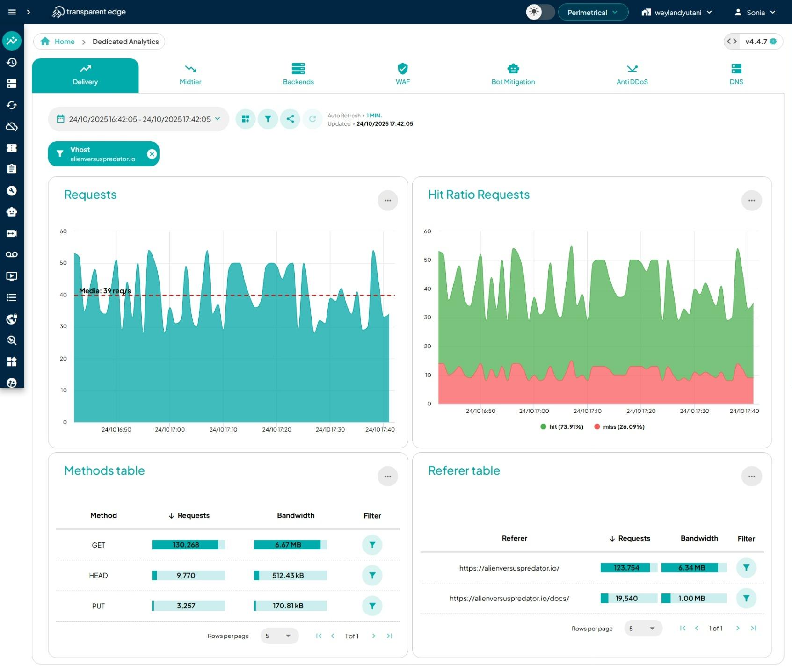Filter by the docs referer row
This screenshot has height=672, width=792.
point(746,598)
